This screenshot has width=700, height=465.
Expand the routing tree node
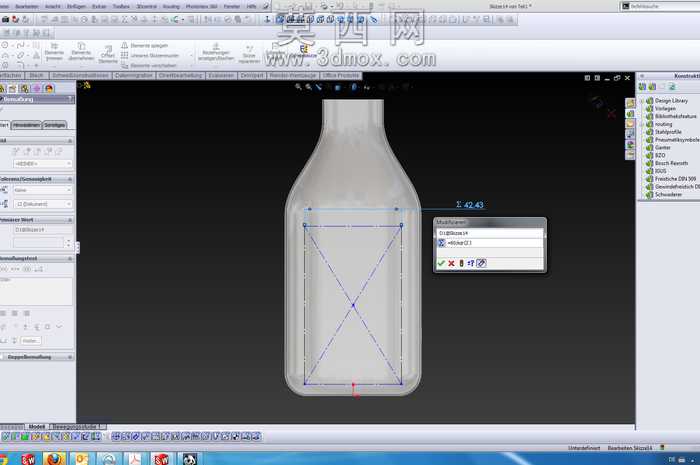pos(642,124)
